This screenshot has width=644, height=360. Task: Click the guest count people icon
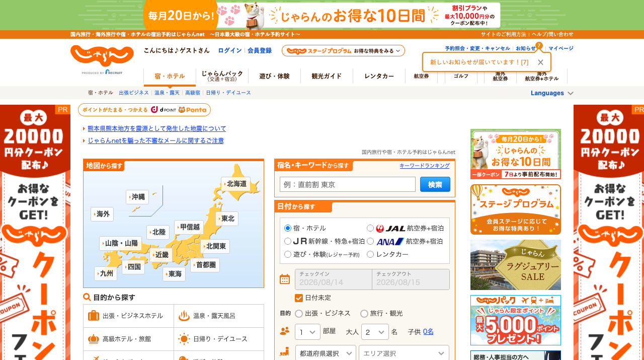(285, 331)
